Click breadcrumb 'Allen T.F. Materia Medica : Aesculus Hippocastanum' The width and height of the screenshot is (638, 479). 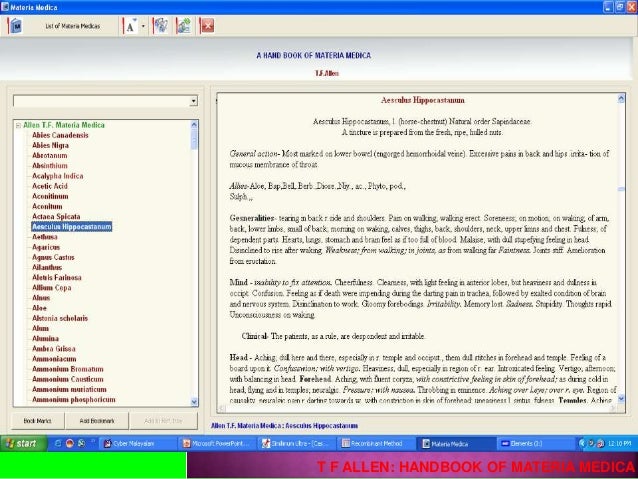click(284, 426)
